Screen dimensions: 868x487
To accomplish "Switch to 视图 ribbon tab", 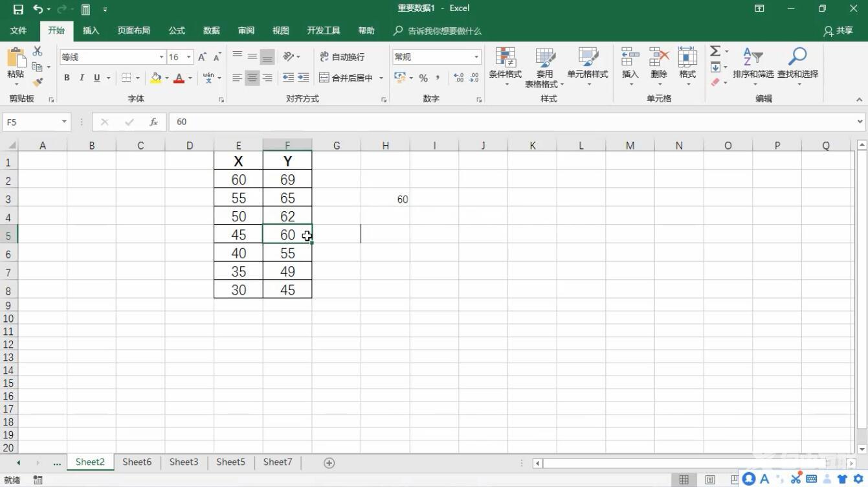I will click(x=281, y=30).
